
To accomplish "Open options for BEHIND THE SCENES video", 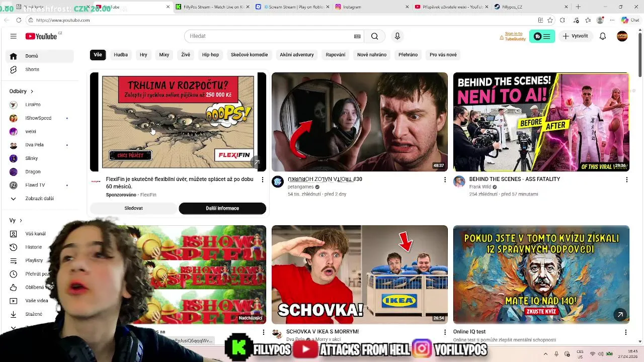I will 626,179.
